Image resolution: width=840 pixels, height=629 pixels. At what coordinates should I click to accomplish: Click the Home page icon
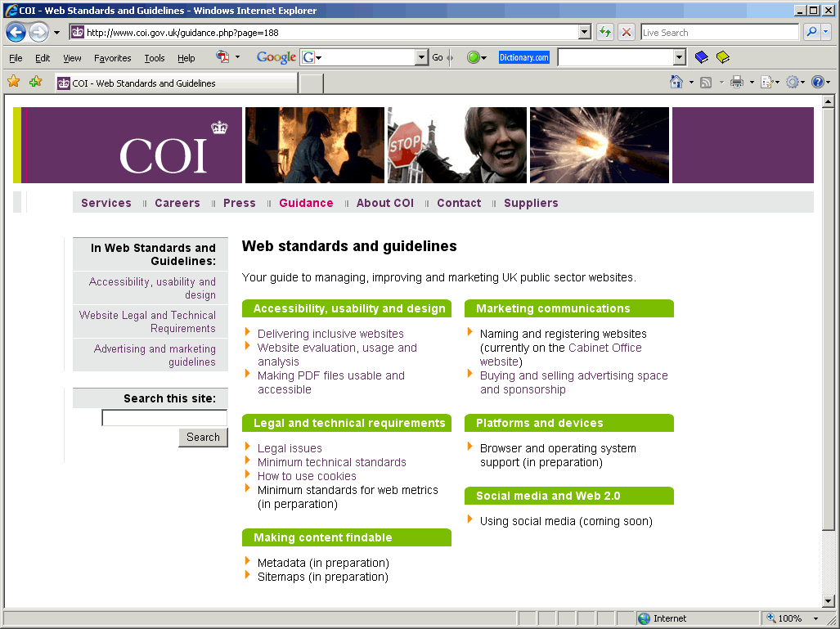pyautogui.click(x=676, y=82)
